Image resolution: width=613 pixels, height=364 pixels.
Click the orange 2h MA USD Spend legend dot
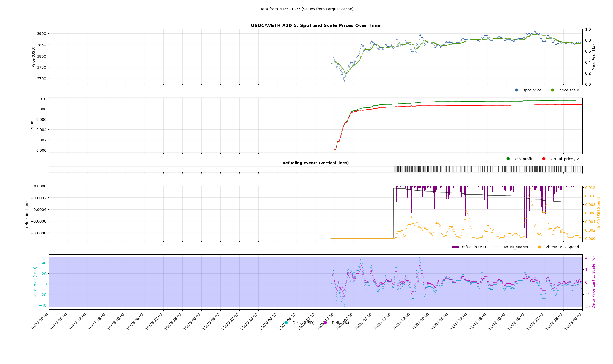[x=539, y=247]
